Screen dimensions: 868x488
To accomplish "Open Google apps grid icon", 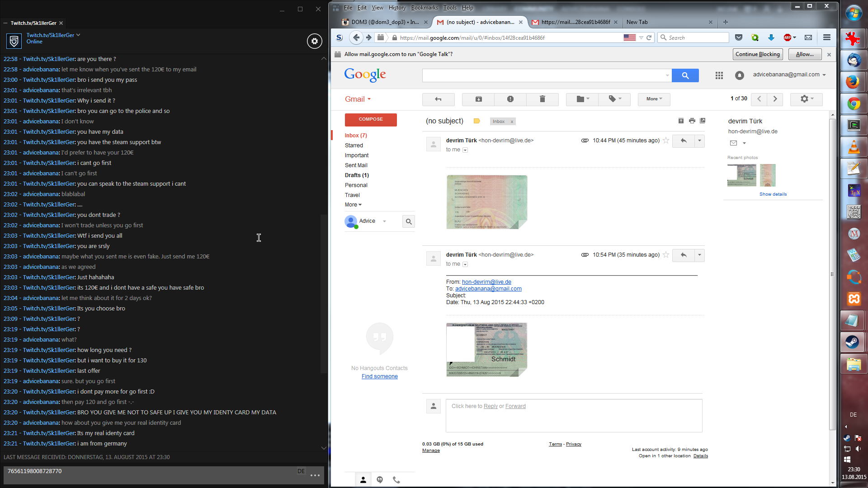I will coord(719,75).
